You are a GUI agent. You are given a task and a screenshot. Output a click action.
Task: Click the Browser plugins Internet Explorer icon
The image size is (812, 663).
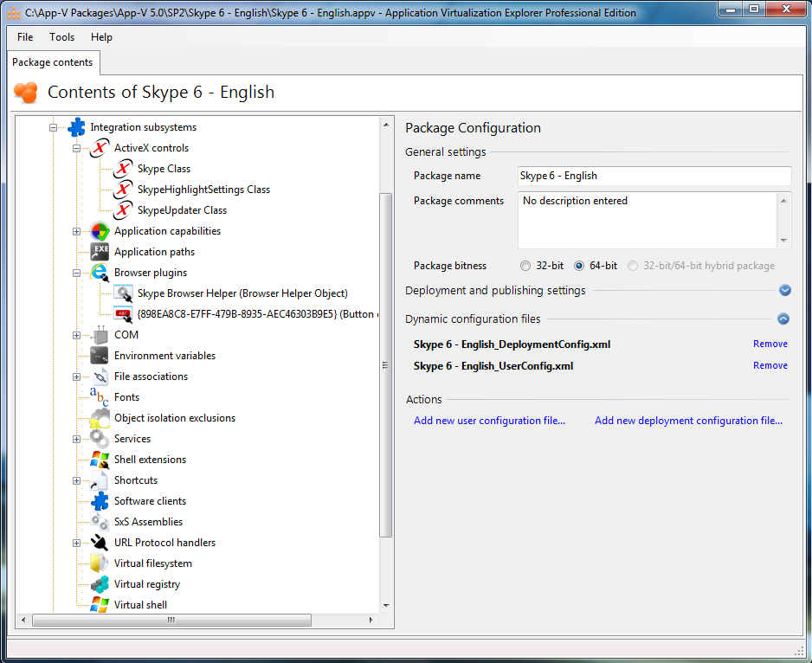(100, 273)
